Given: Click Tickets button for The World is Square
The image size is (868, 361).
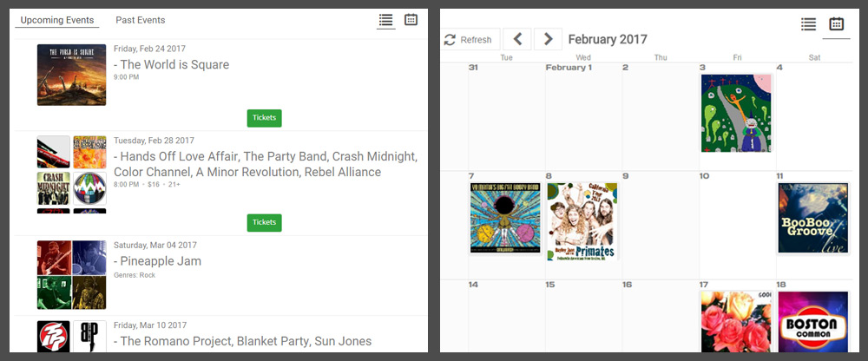Looking at the screenshot, I should pos(264,118).
